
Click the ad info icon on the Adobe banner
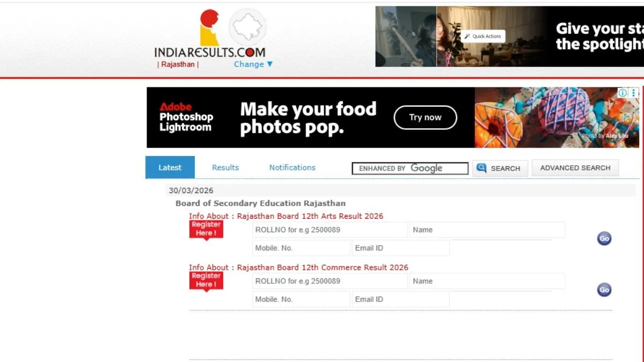623,93
